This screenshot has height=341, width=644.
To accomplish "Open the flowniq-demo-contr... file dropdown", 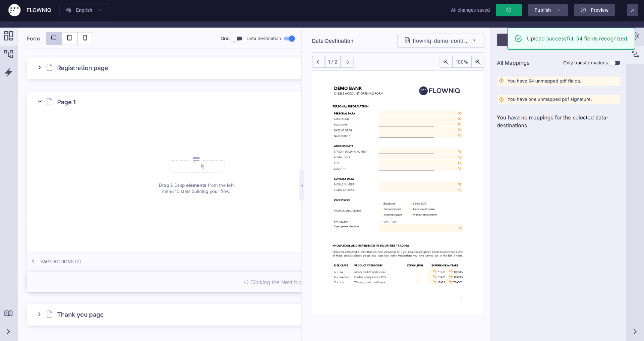I will tap(441, 41).
